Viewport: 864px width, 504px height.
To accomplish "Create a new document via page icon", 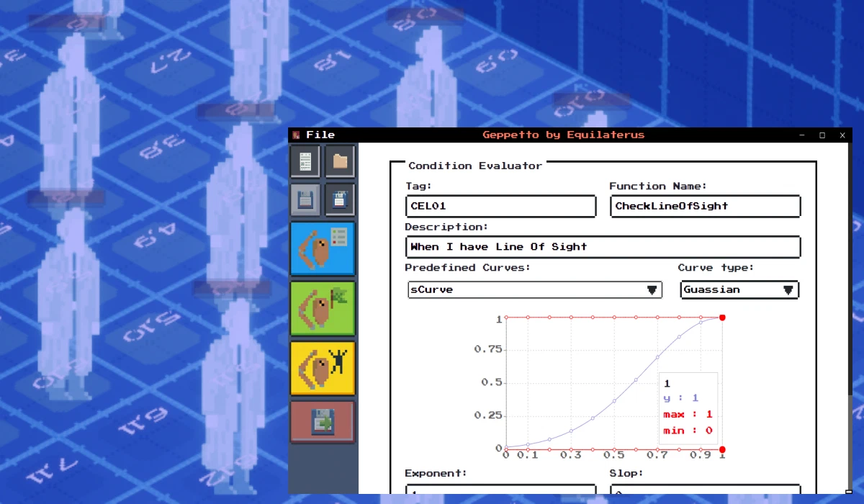I will (x=305, y=162).
